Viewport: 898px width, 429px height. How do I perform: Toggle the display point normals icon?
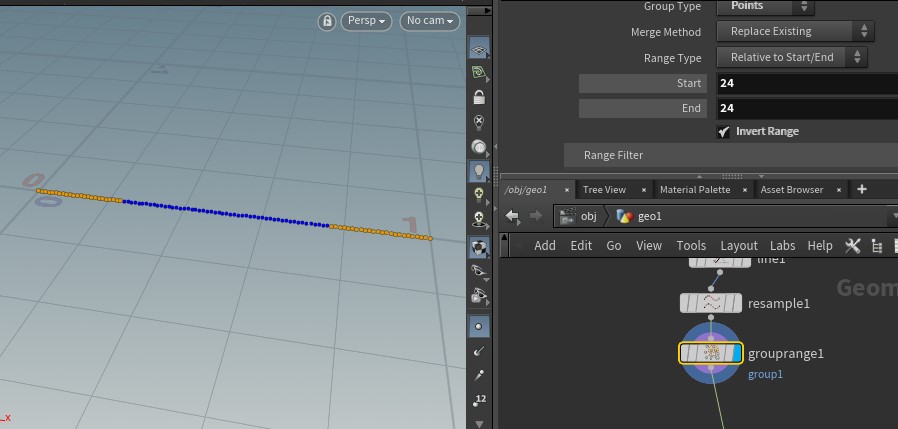point(479,351)
